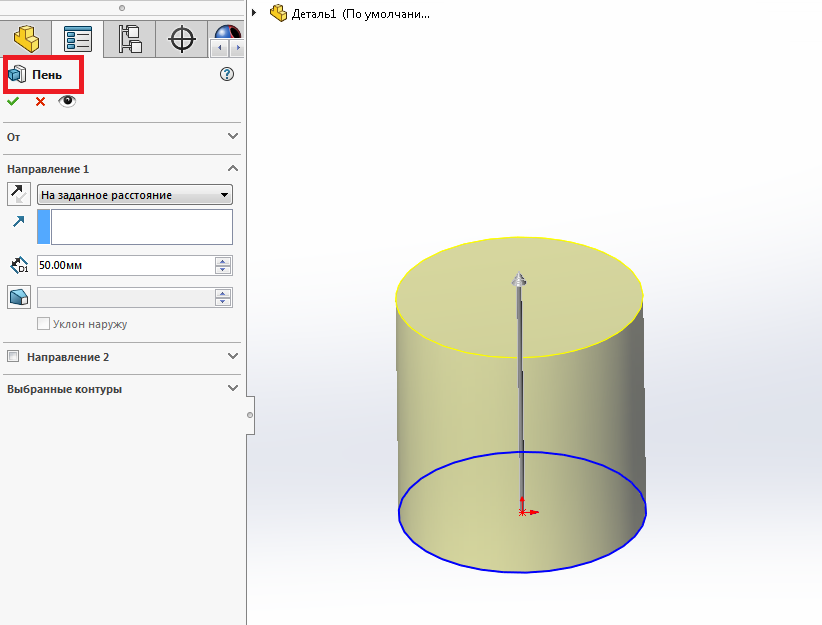Screen dimensions: 822x625
Task: Click the 50.00мм depth field
Action: tap(126, 265)
